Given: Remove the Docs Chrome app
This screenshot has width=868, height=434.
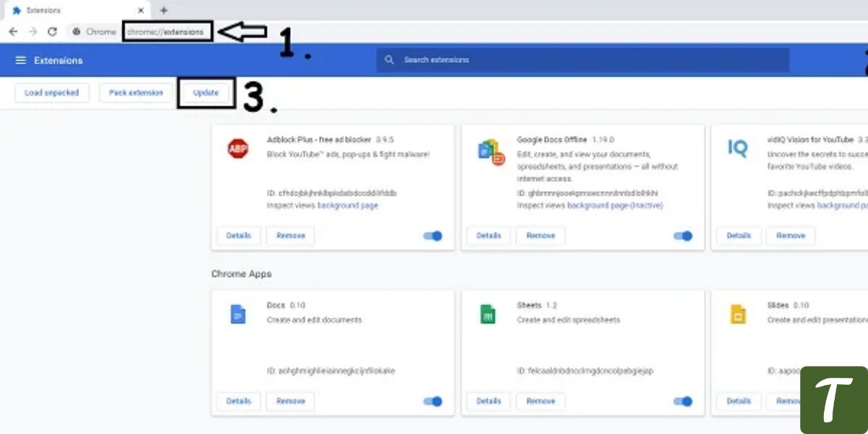Looking at the screenshot, I should (291, 401).
